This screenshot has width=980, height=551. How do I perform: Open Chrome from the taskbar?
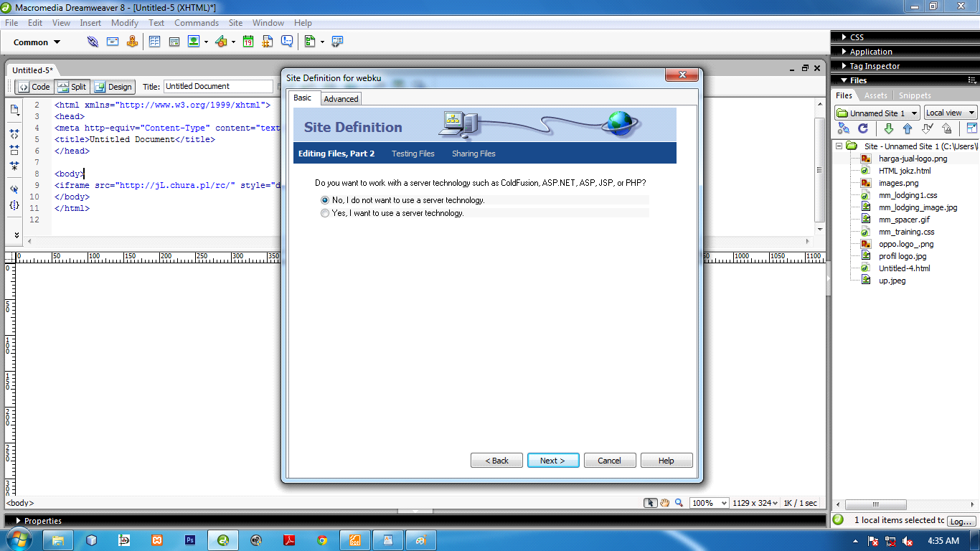(x=322, y=540)
